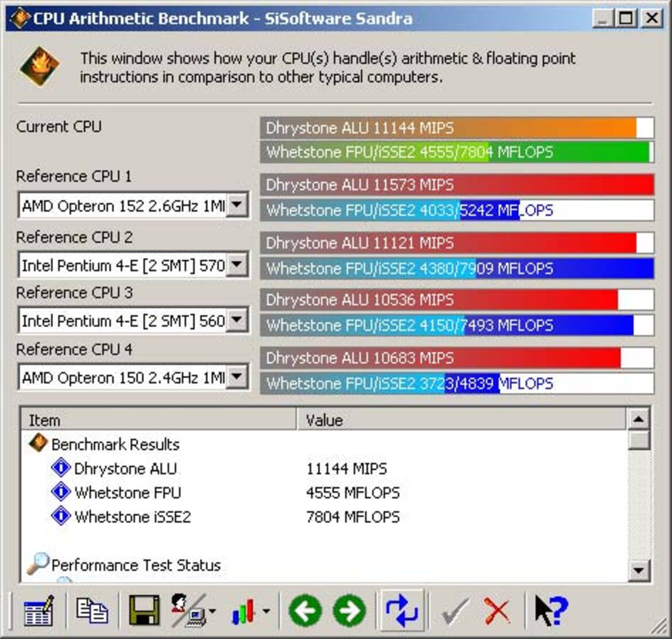This screenshot has height=639, width=672.
Task: Click the Whetstone 4380/7909 MFLOPS bar
Action: [457, 268]
